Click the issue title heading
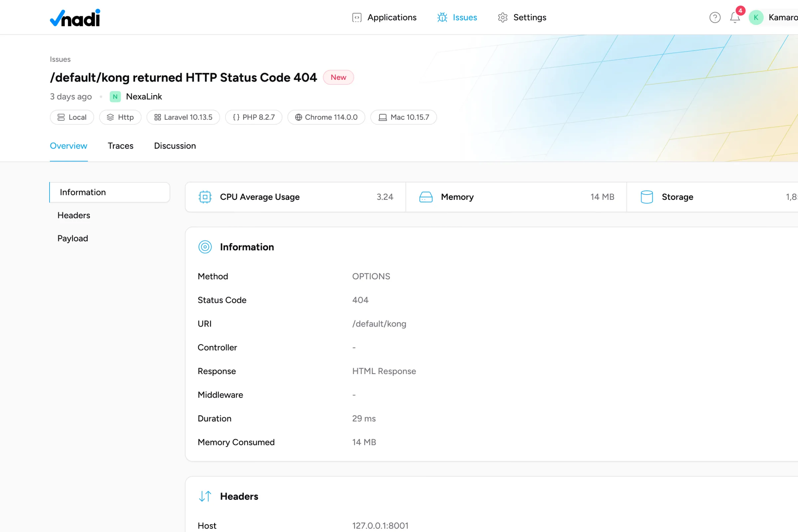The image size is (798, 532). [x=184, y=78]
